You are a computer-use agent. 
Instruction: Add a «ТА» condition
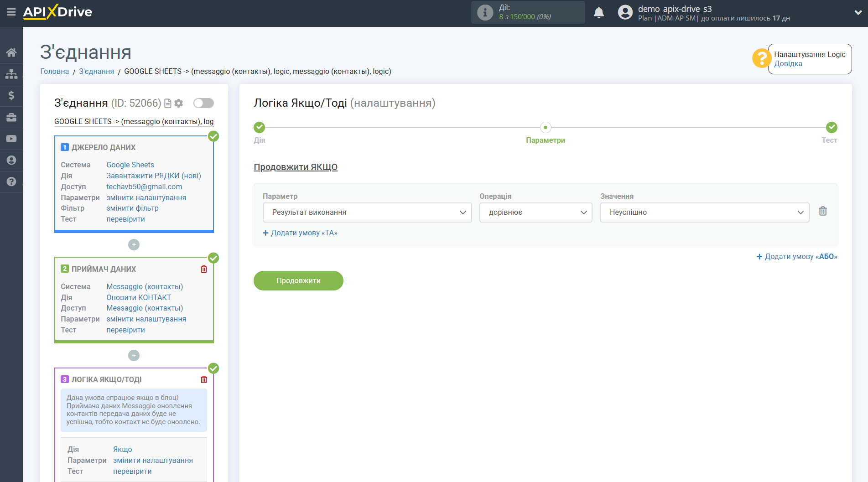[300, 233]
